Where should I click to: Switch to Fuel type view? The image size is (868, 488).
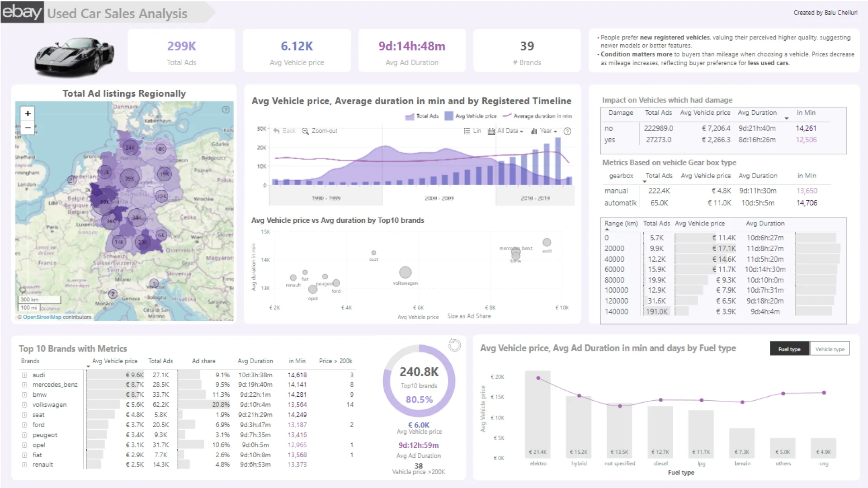789,349
